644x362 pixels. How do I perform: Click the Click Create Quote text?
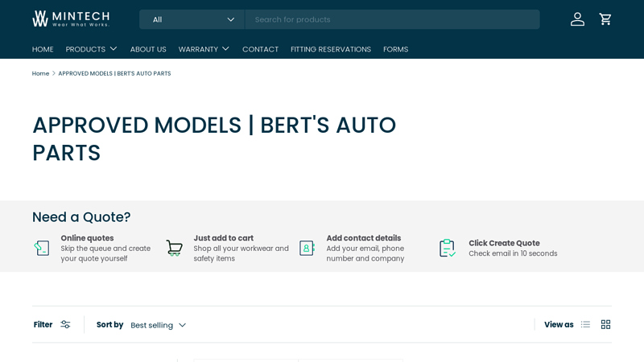(505, 243)
